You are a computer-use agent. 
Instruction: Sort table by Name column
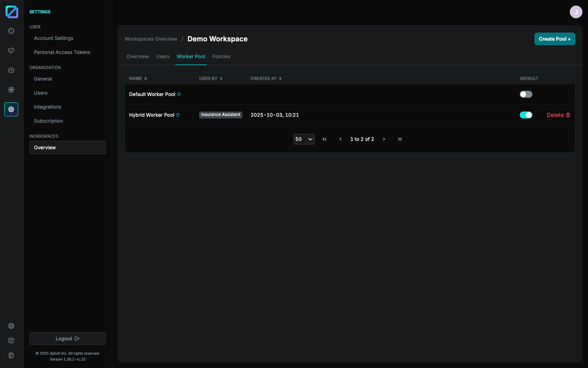[138, 79]
